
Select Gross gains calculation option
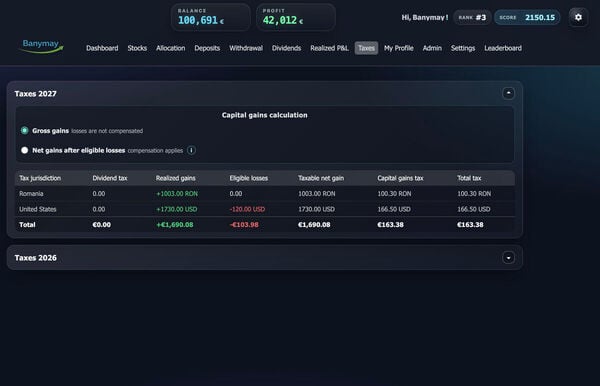[24, 130]
